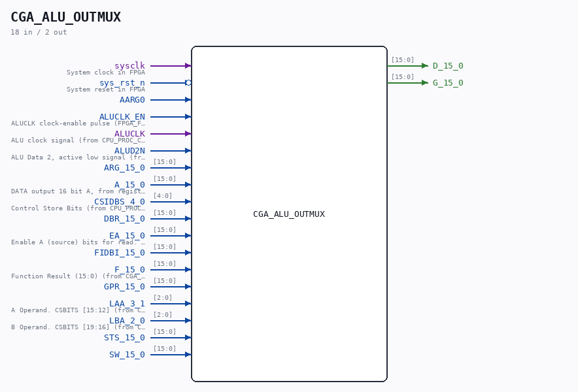Select 'System reset in FPGA' description
The image size is (578, 392).
(x=106, y=89)
